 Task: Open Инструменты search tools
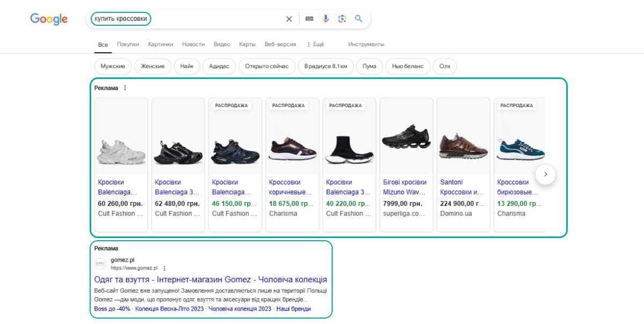[x=366, y=45]
